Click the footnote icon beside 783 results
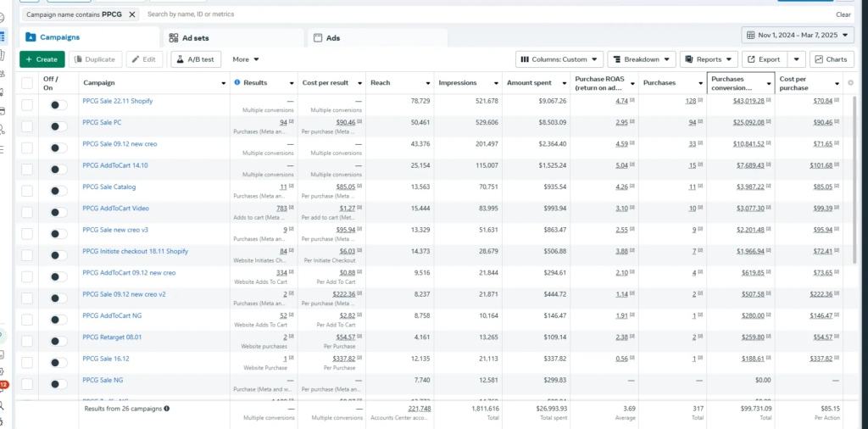The image size is (868, 429). [x=292, y=208]
